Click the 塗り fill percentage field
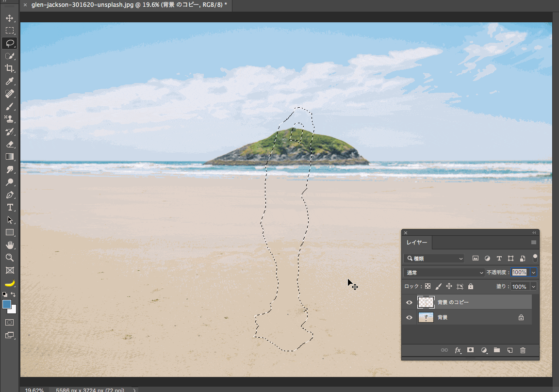Viewport: 559px width, 392px height. click(519, 287)
